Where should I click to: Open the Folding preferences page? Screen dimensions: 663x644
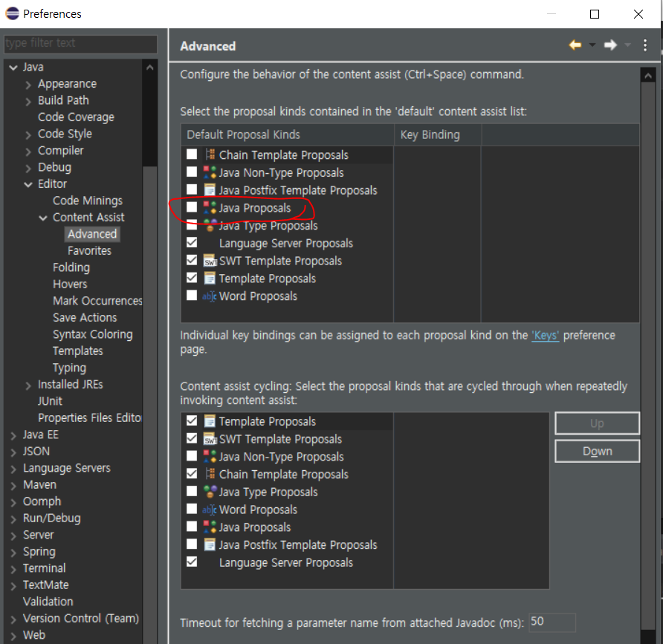point(71,267)
